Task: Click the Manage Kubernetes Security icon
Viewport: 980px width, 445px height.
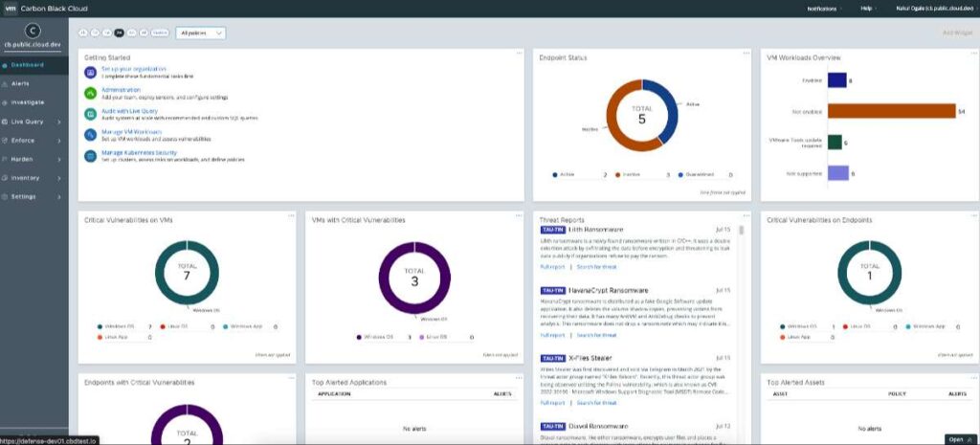Action: pyautogui.click(x=91, y=156)
